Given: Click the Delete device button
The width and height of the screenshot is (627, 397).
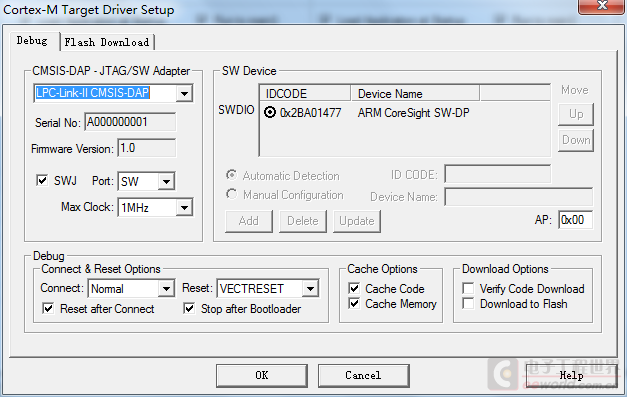Looking at the screenshot, I should tap(303, 221).
